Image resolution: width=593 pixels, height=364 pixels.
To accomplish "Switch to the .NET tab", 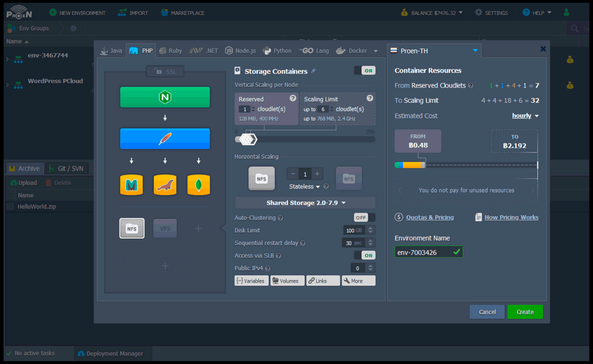I will click(x=203, y=51).
